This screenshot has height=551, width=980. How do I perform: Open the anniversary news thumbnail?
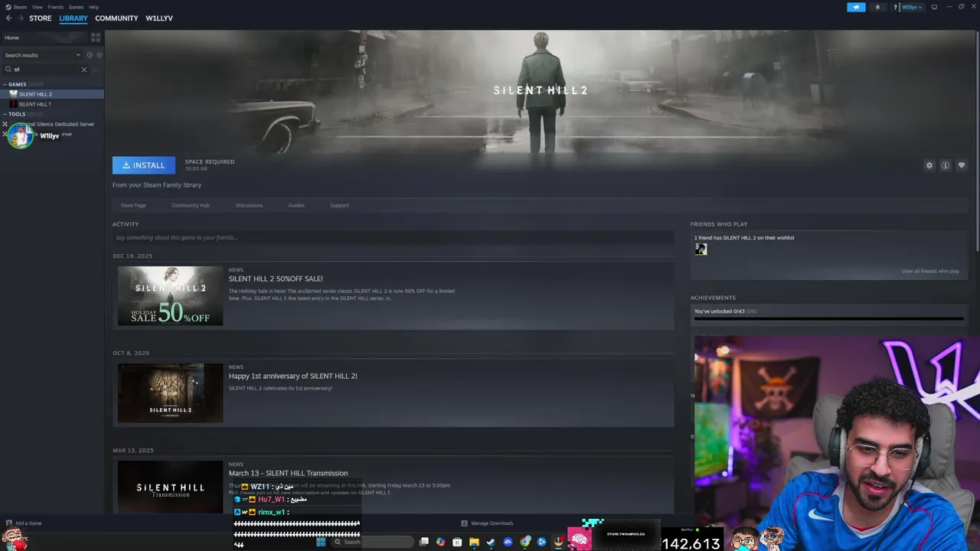click(170, 393)
